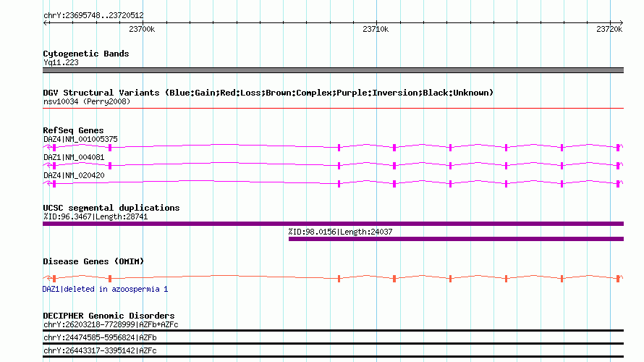Click the DAZ1 NM_004081 transcript glyph
Image resolution: width=644 pixels, height=362 pixels.
click(333, 165)
